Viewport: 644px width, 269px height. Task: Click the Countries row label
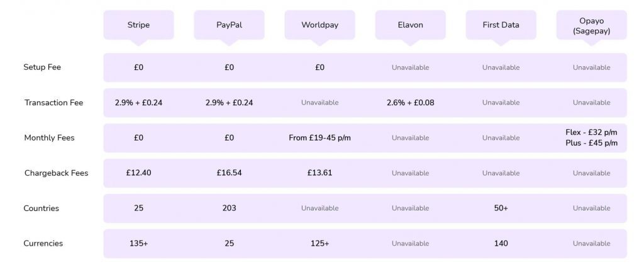click(x=41, y=208)
